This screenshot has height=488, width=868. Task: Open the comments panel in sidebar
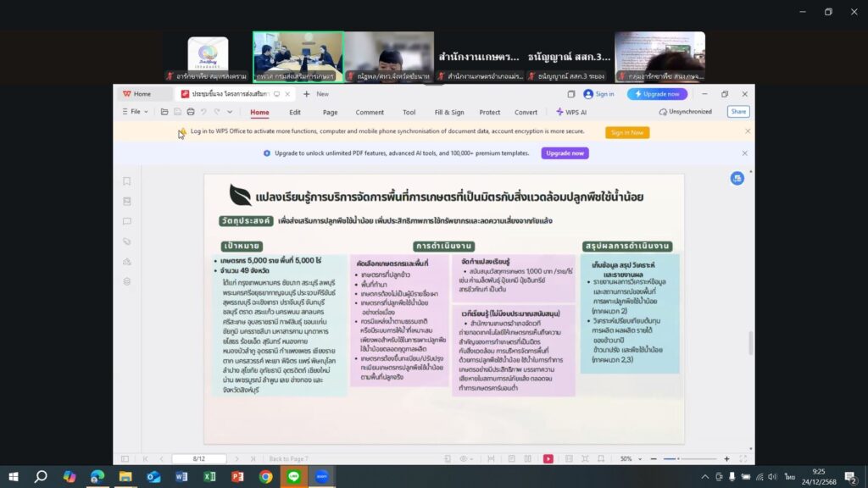[x=127, y=222]
